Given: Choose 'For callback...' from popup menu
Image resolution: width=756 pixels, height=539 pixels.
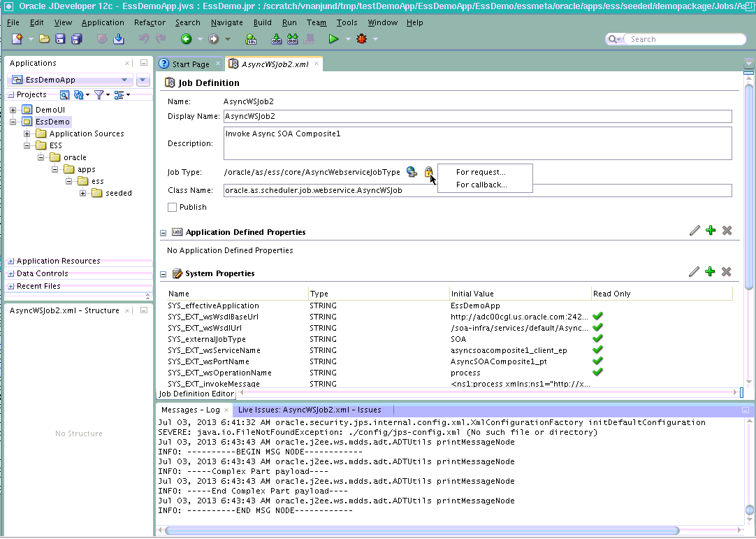Looking at the screenshot, I should (x=481, y=185).
